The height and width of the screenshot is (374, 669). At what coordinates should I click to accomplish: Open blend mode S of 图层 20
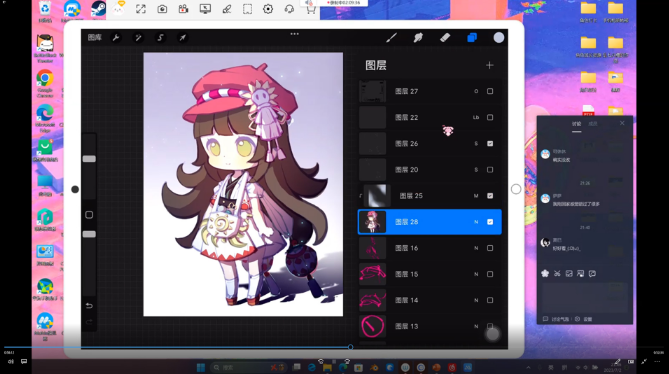tap(476, 170)
